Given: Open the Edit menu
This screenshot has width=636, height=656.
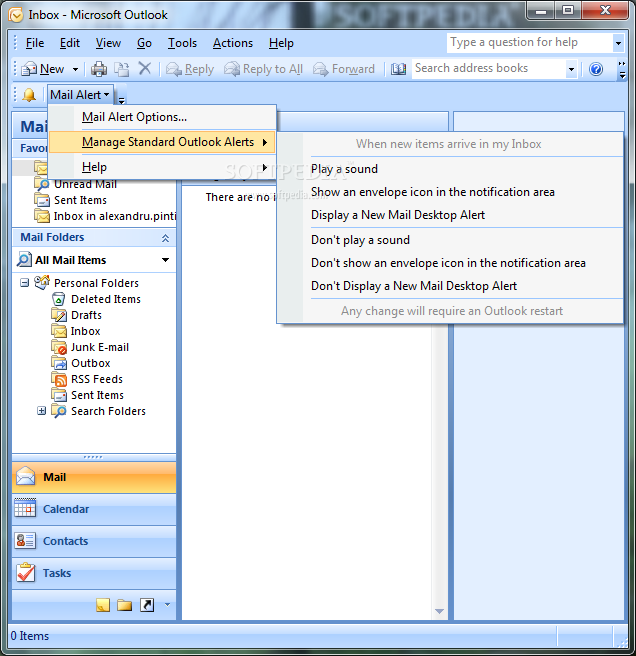Looking at the screenshot, I should point(69,43).
